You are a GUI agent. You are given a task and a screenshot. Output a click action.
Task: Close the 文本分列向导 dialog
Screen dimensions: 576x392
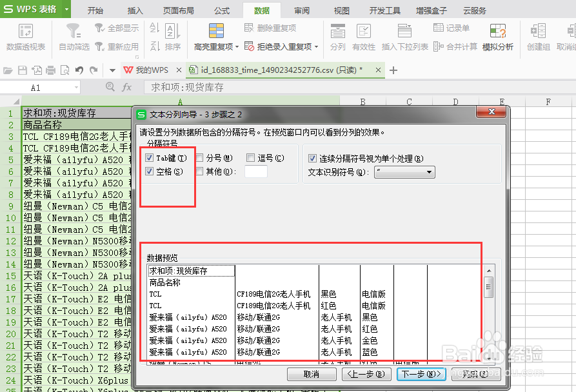[492, 112]
